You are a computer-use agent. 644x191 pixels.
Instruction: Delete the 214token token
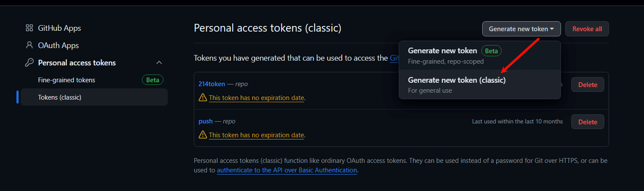point(587,84)
